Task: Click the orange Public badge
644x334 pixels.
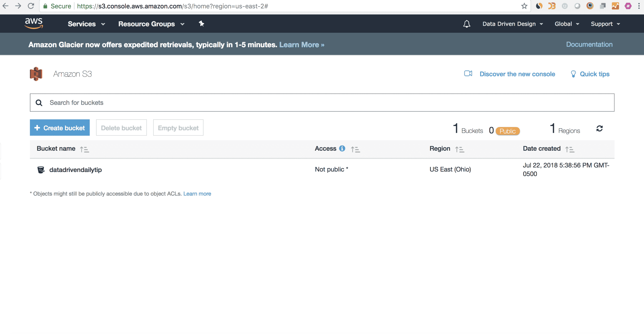Action: click(x=507, y=131)
